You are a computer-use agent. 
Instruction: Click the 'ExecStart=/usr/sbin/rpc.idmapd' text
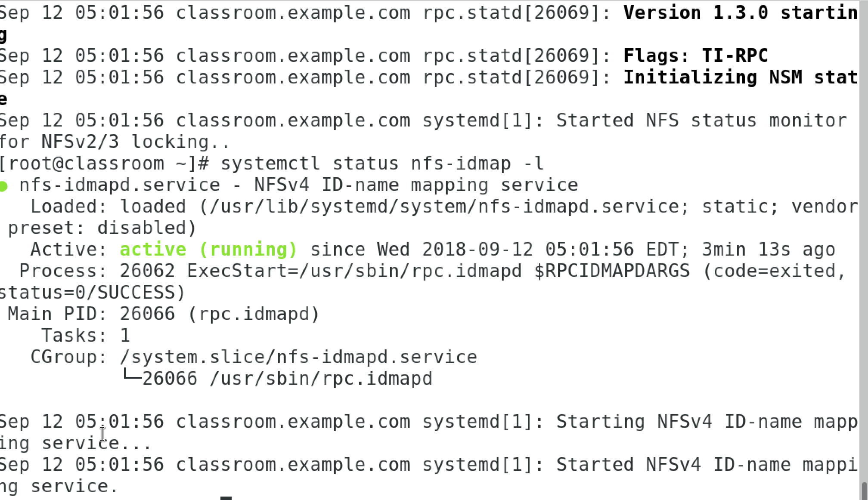[x=354, y=271]
